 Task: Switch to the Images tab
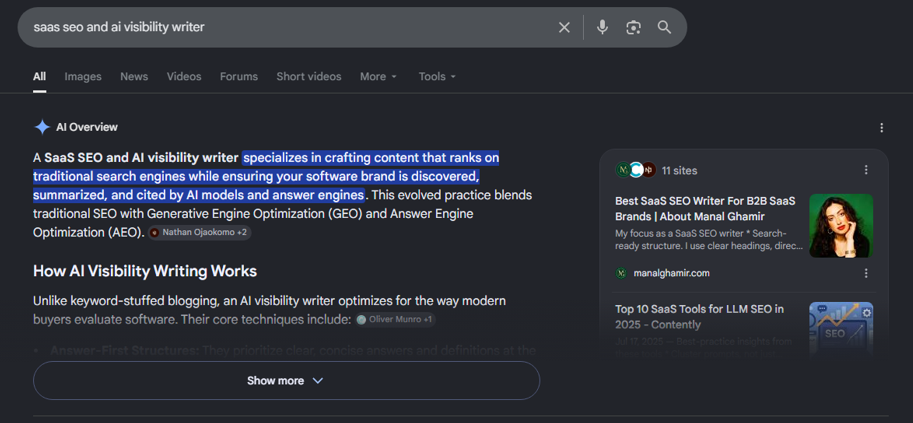click(83, 76)
